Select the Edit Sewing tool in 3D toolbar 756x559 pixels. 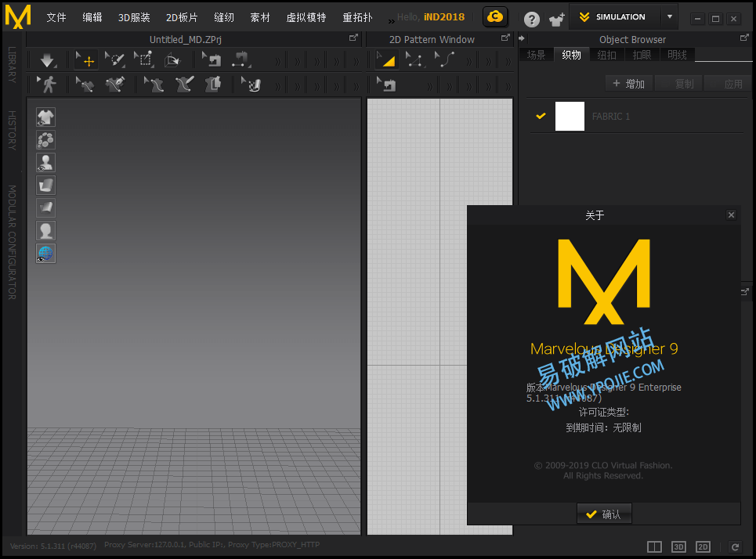(x=212, y=60)
